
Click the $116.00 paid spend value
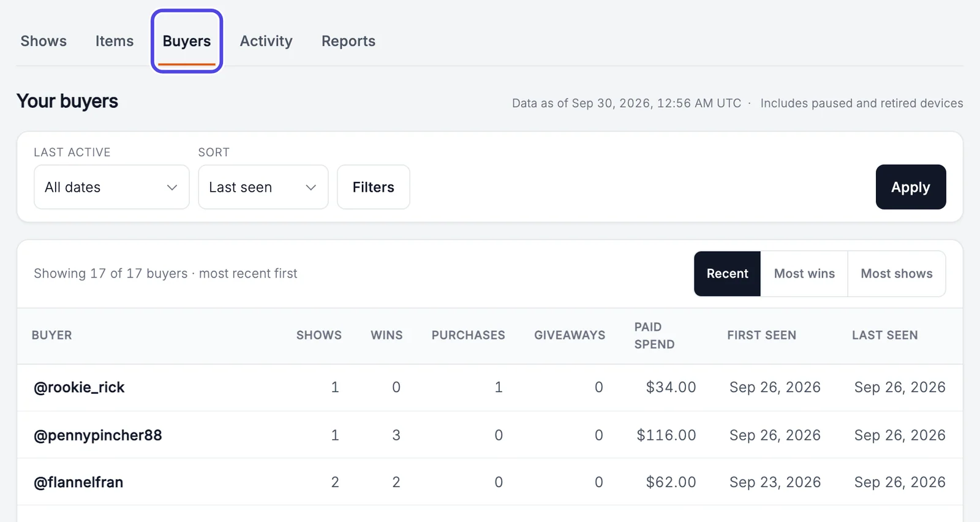click(666, 435)
